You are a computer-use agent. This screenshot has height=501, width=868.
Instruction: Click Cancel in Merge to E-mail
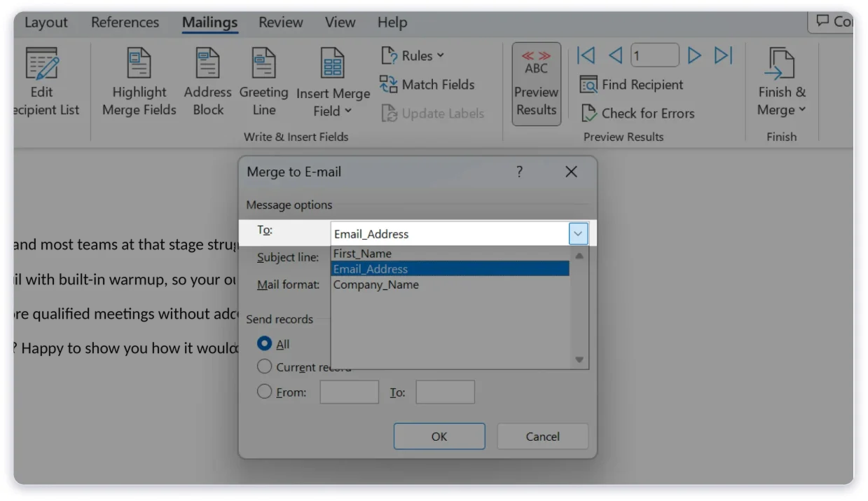pos(543,436)
